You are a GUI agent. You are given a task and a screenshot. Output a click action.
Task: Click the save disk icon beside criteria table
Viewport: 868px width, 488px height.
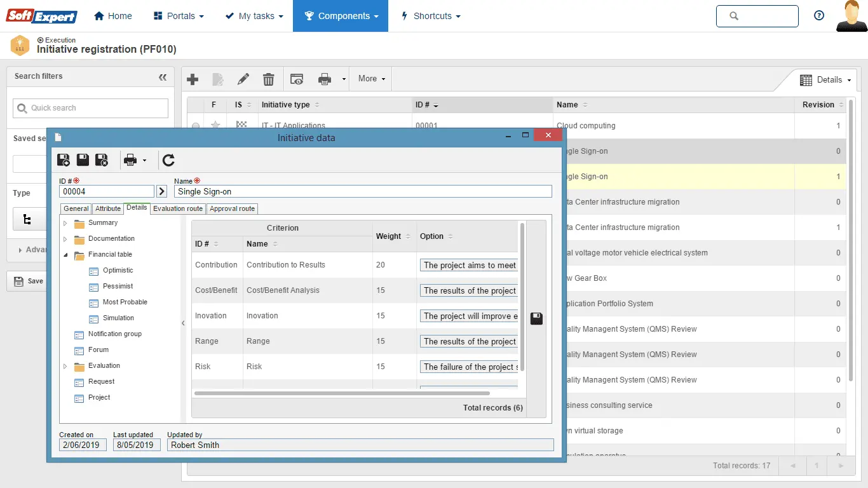536,318
